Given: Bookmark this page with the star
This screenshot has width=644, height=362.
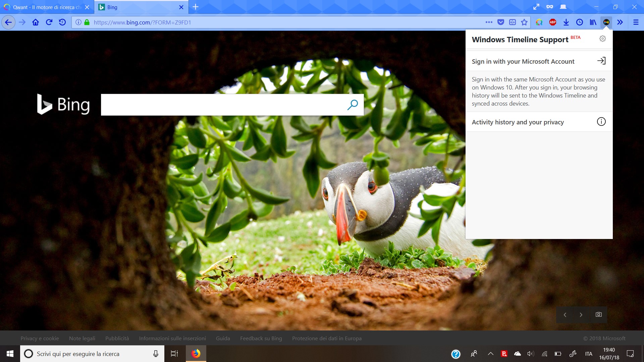Looking at the screenshot, I should coord(524,22).
